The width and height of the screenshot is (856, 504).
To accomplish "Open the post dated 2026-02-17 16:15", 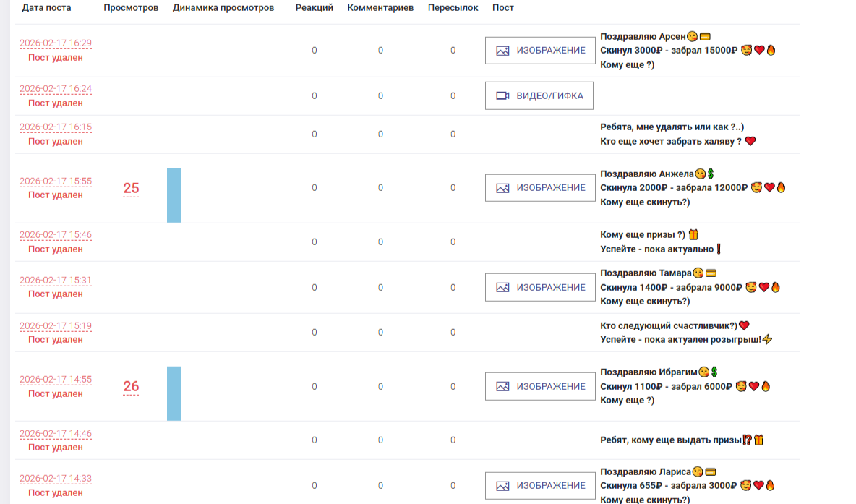I will click(56, 127).
